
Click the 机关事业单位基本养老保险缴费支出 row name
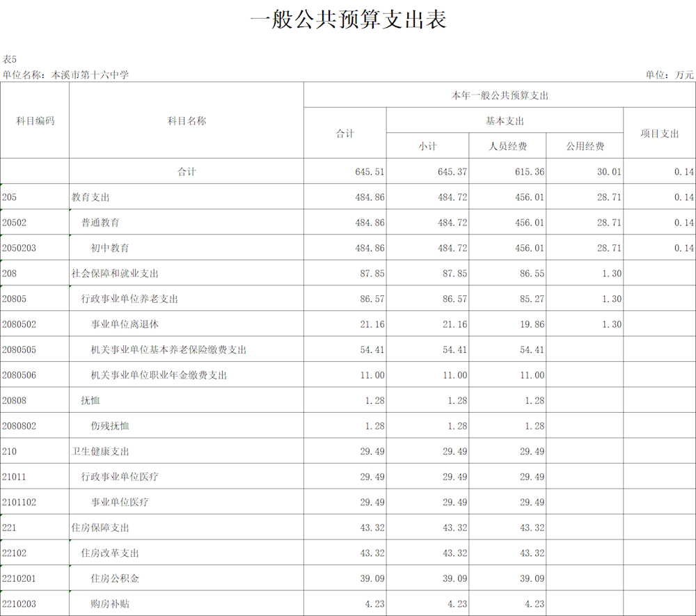click(x=168, y=349)
